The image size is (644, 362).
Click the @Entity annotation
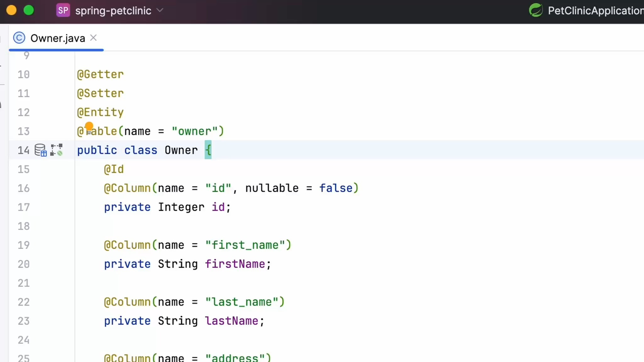100,112
